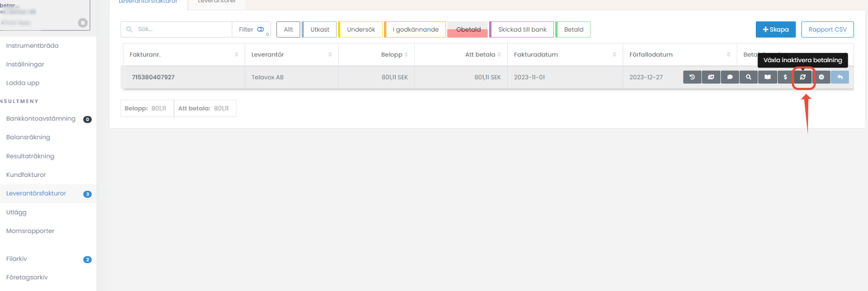868x291 pixels.
Task: Click the search magnifier in the Sök field
Action: coord(129,29)
